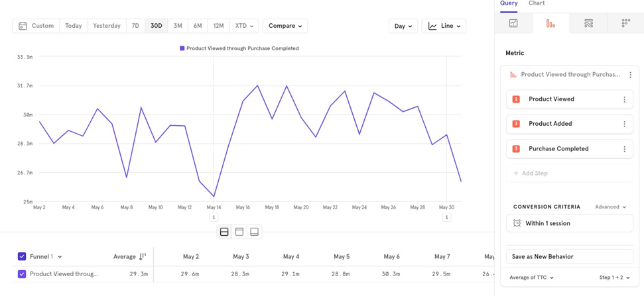The width and height of the screenshot is (644, 296).
Task: Choose the table-only bottom layout icon
Action: 254,232
